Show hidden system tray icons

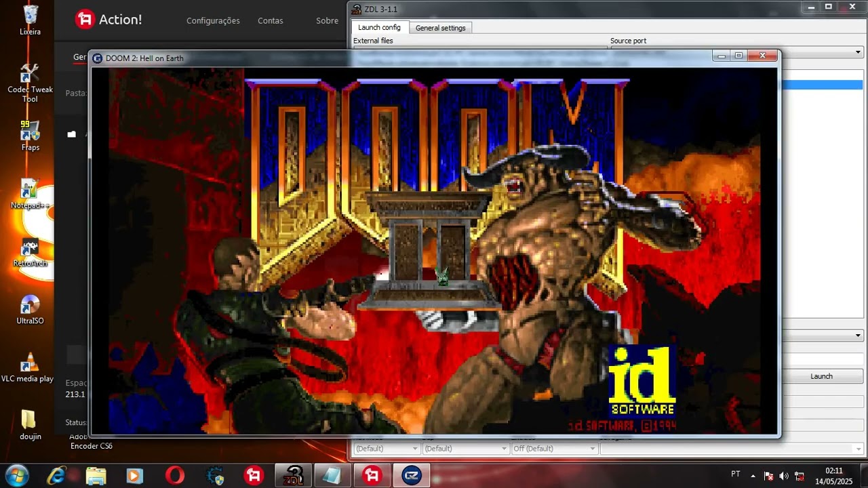(753, 476)
